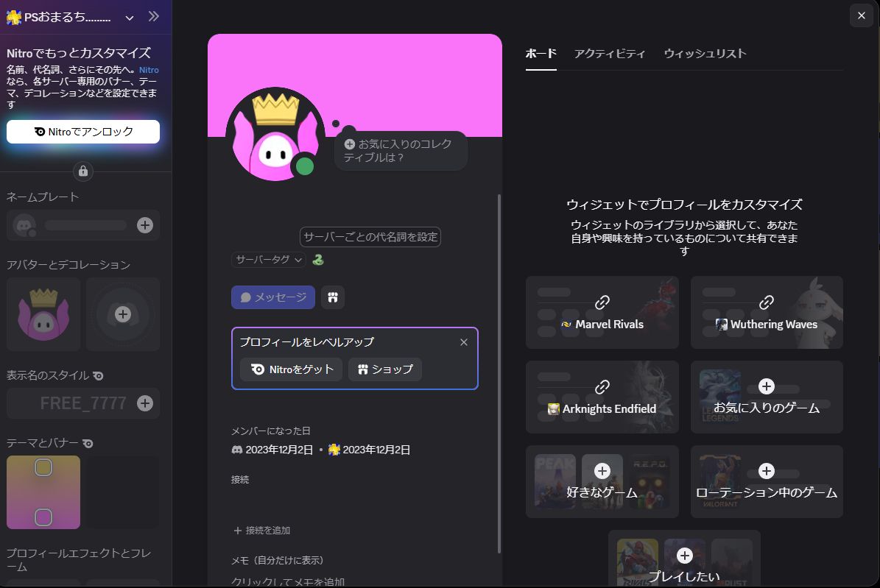
Task: Add an avatar decoration with the plus tile
Action: tap(123, 314)
